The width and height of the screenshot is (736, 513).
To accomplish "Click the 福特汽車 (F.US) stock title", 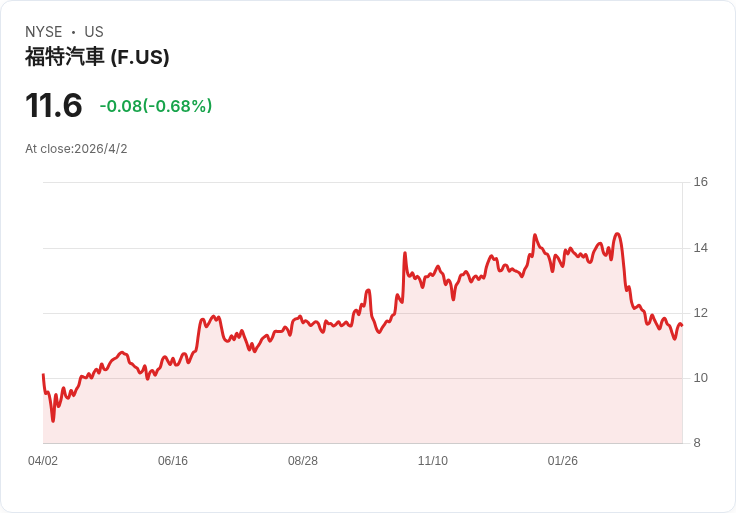I will [97, 57].
